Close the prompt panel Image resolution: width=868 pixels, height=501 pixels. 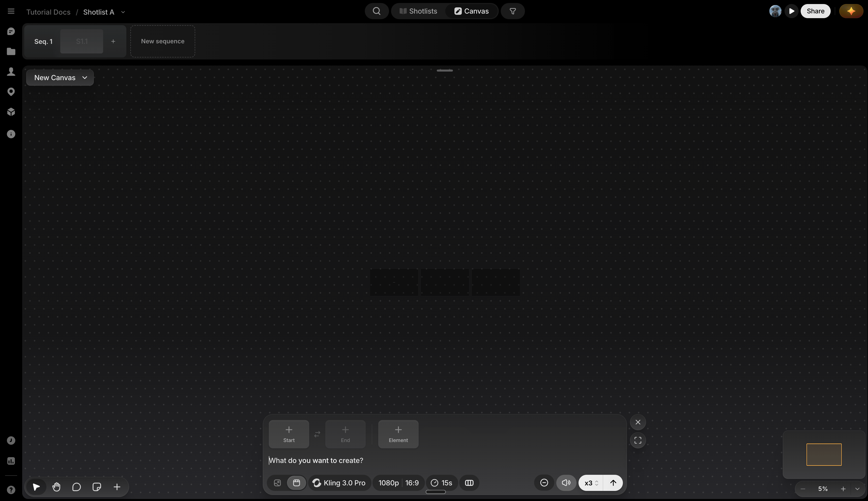(x=638, y=422)
